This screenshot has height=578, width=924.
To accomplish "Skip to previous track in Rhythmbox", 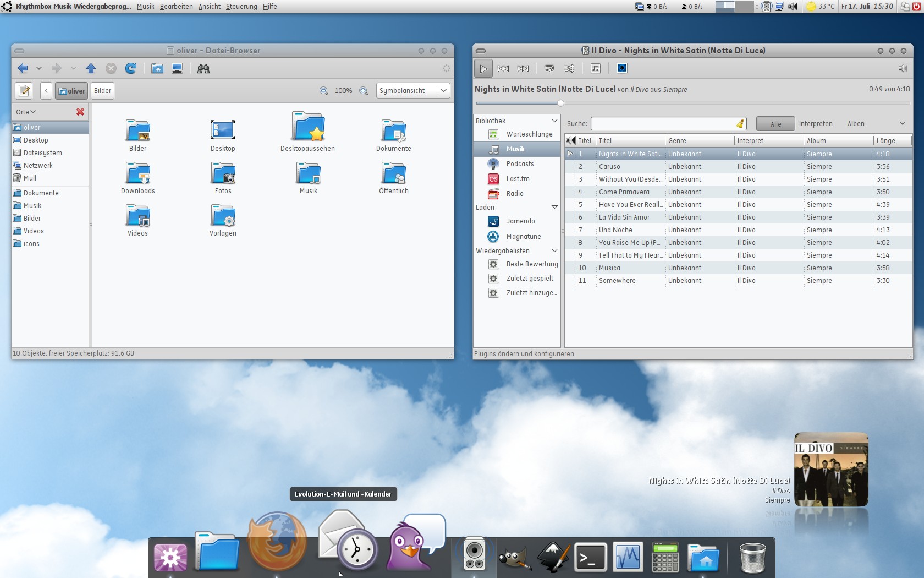I will pyautogui.click(x=503, y=69).
